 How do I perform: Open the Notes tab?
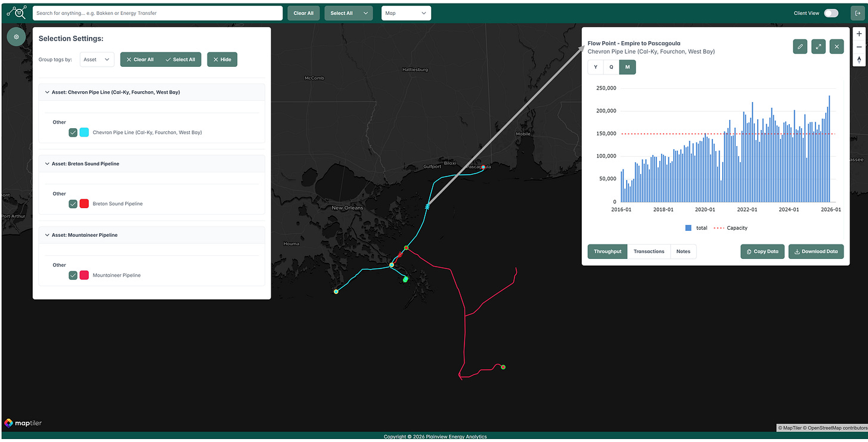683,252
